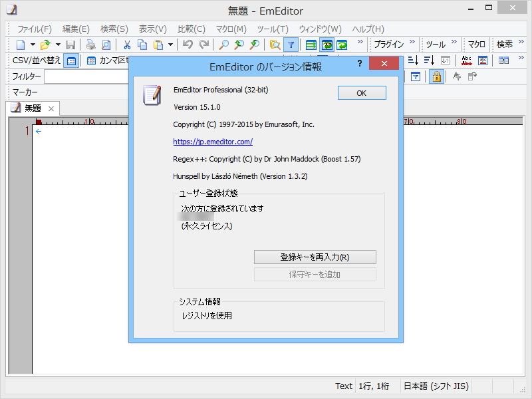Toggle the lock icon on the toolbar
The image size is (532, 399).
pos(436,76)
